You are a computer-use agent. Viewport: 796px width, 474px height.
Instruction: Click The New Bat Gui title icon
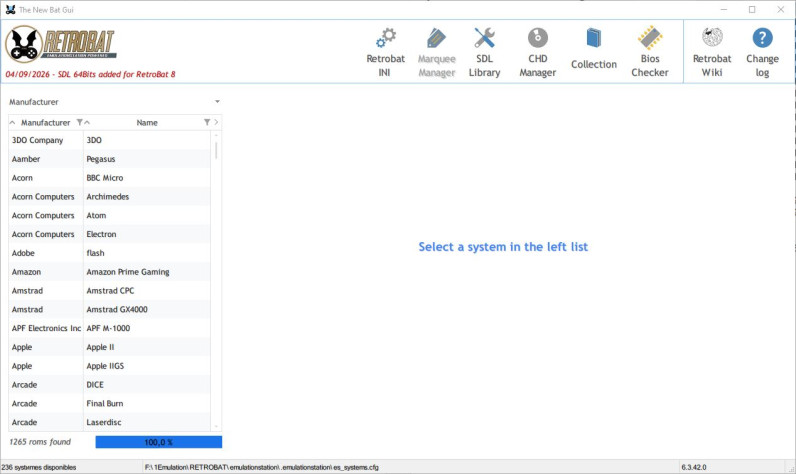pos(10,10)
